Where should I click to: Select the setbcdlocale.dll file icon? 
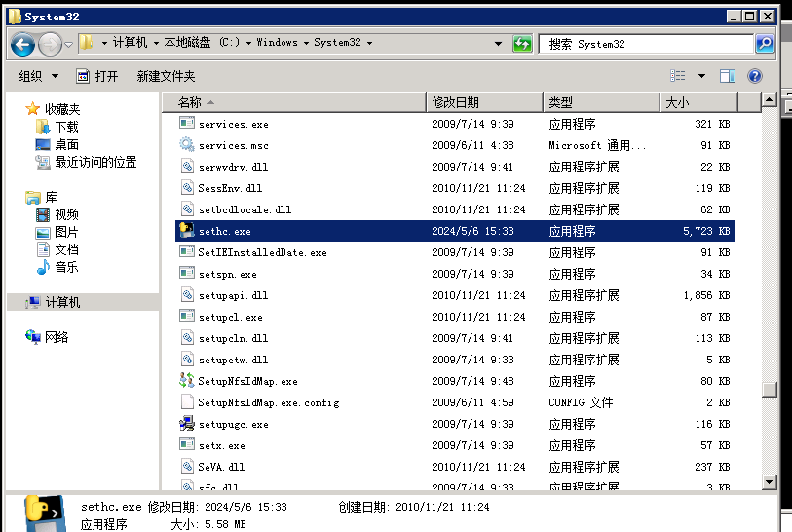(187, 209)
